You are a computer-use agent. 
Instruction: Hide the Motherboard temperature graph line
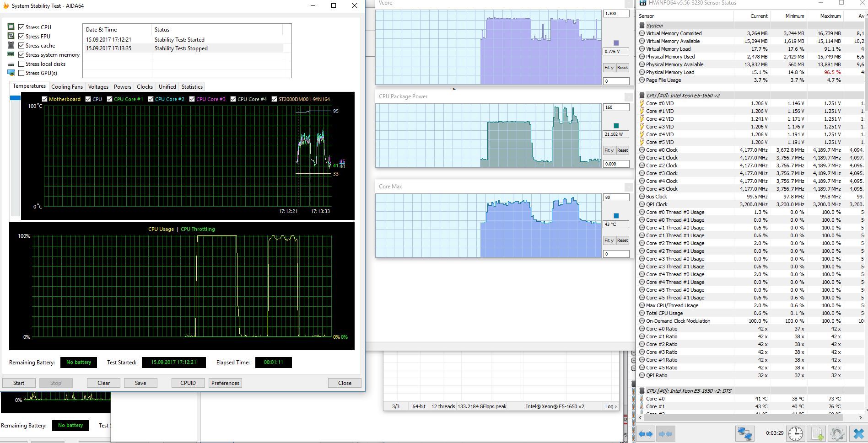pos(44,99)
